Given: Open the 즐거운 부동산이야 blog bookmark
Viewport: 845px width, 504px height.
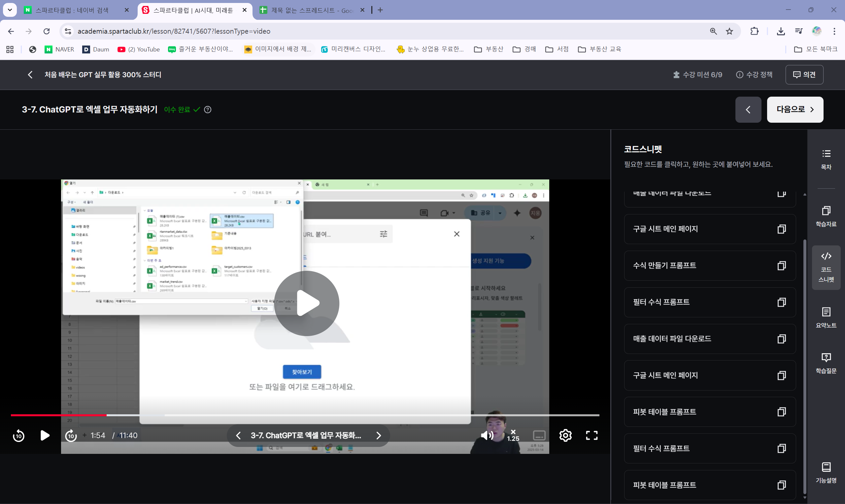Looking at the screenshot, I should coord(200,49).
